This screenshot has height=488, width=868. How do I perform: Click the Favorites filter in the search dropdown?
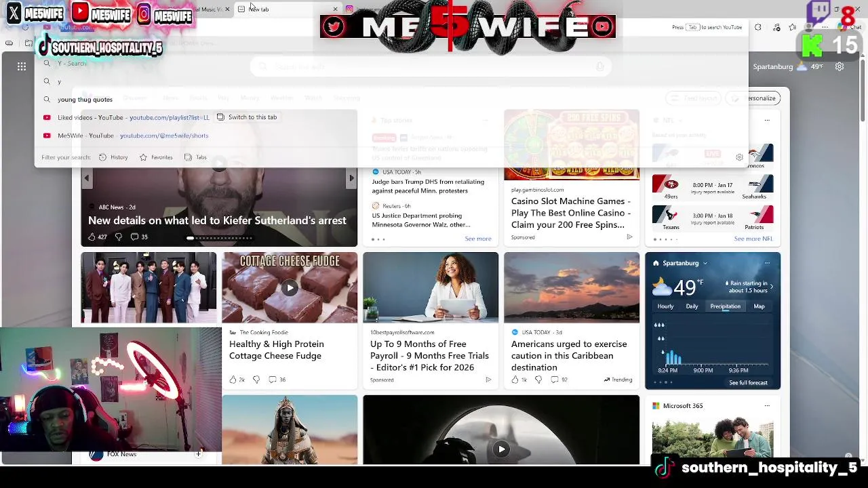[x=156, y=157]
